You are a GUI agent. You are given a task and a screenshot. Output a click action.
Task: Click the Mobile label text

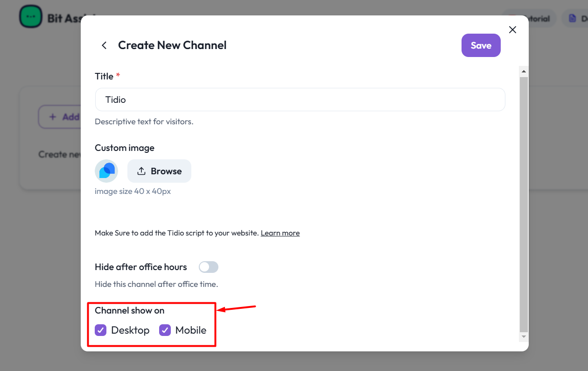point(191,330)
